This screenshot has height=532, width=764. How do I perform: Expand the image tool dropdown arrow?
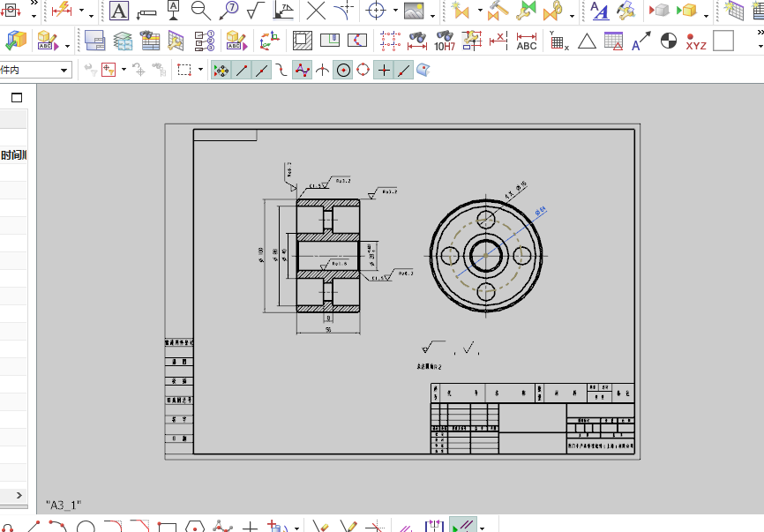click(x=432, y=16)
